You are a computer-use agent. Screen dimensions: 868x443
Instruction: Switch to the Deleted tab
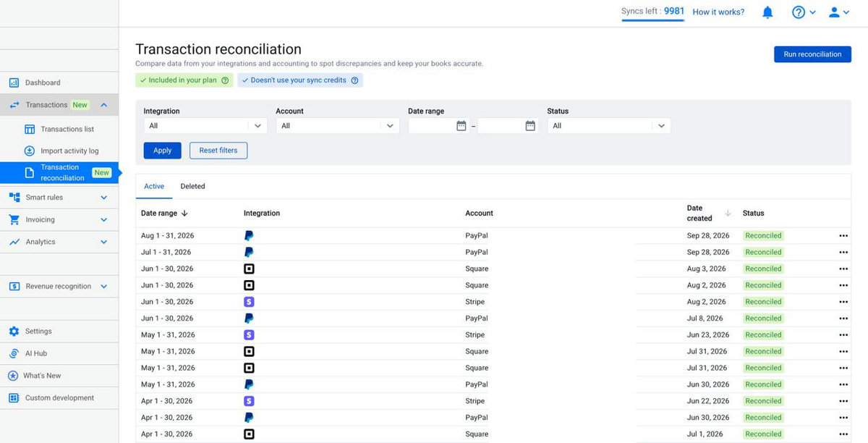[192, 187]
